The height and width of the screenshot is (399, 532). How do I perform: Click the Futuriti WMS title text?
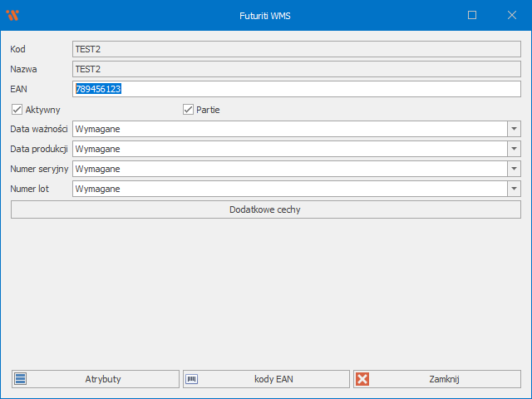pos(265,16)
